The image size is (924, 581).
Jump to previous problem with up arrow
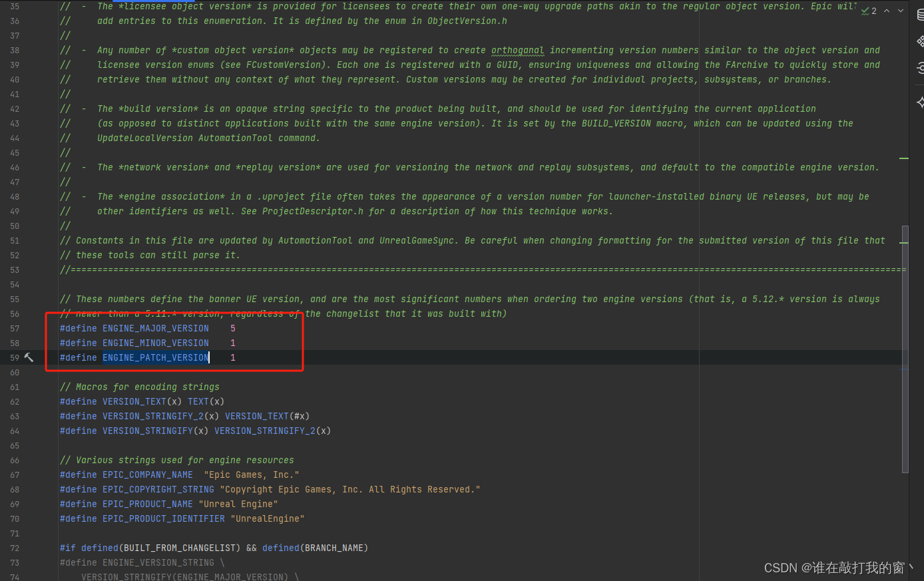pos(886,11)
